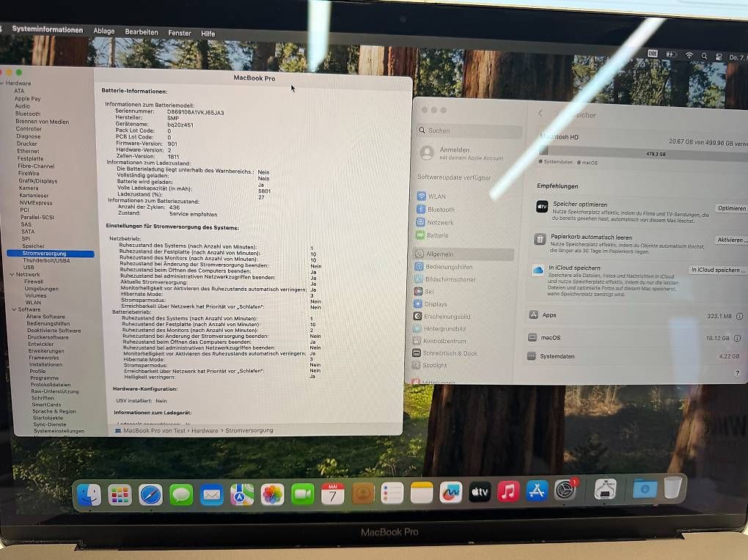Image resolution: width=748 pixels, height=560 pixels.
Task: Select Thunderbolt/USB4 in hardware tree
Action: pos(46,260)
